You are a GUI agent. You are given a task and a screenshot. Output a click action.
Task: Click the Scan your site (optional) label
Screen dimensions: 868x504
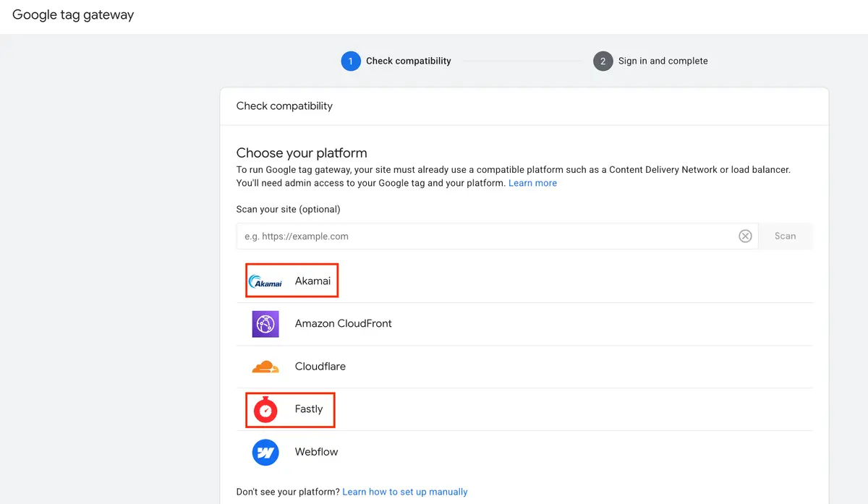pos(288,210)
